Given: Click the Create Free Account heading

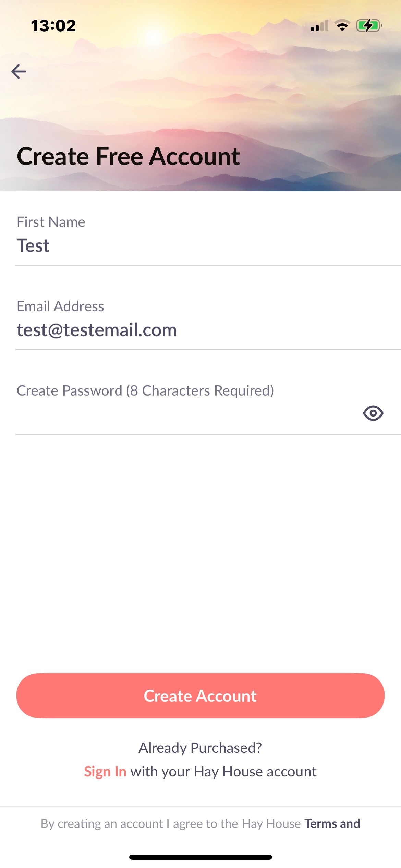Looking at the screenshot, I should click(x=128, y=156).
